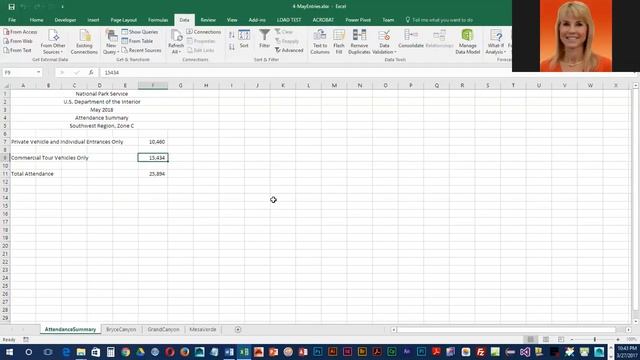Click the macro record icon in status bar
Screen dimensions: 640x360
26,339
